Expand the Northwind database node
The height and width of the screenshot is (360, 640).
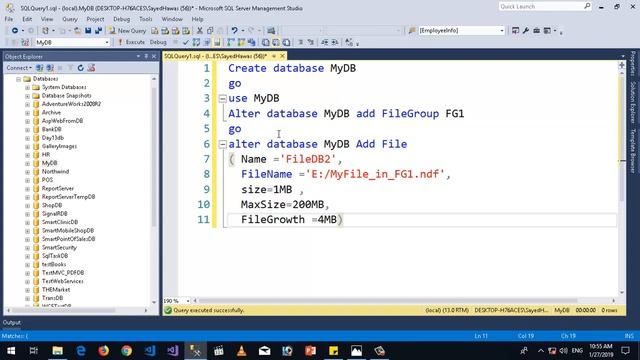click(27, 172)
